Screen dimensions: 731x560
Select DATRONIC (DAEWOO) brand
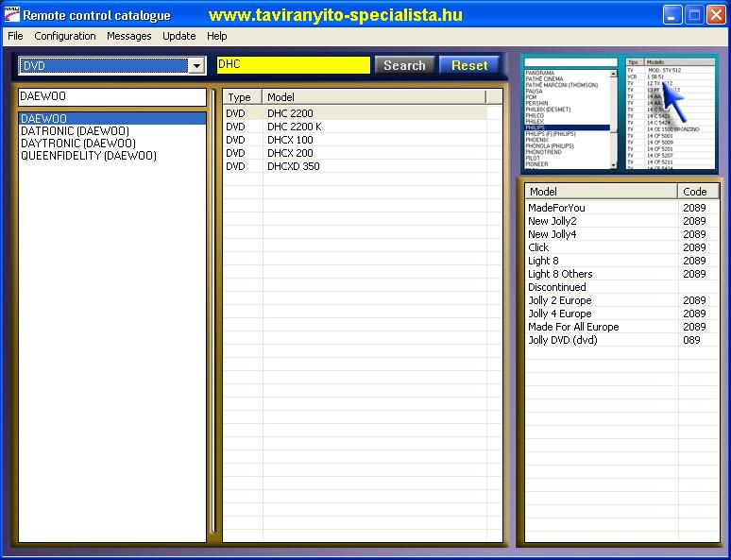(x=112, y=131)
